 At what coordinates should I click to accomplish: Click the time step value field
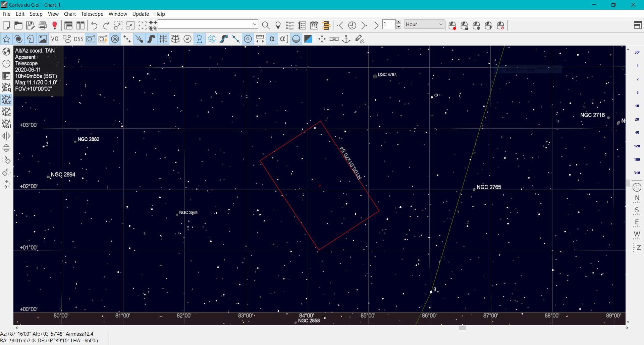[389, 24]
